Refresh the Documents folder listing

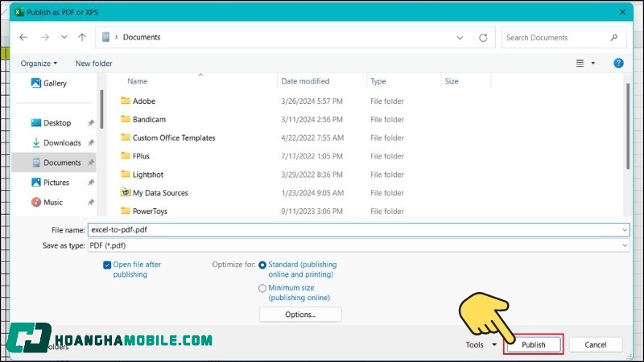[x=483, y=37]
